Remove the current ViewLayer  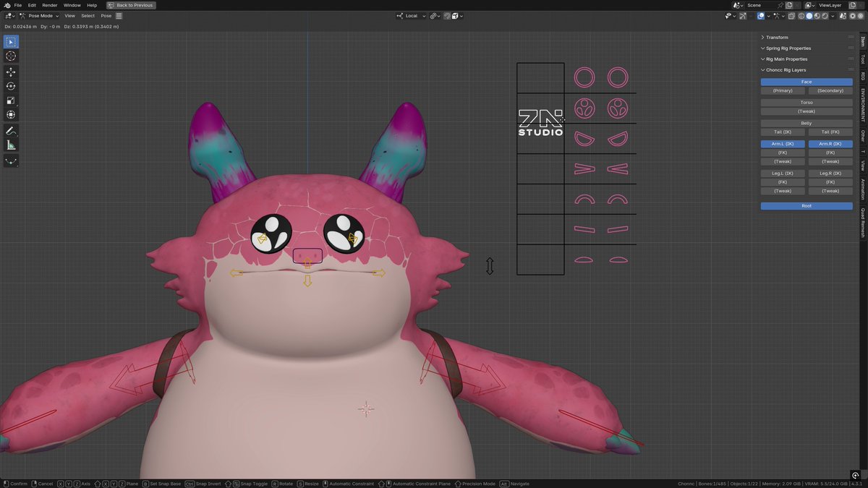(x=861, y=5)
